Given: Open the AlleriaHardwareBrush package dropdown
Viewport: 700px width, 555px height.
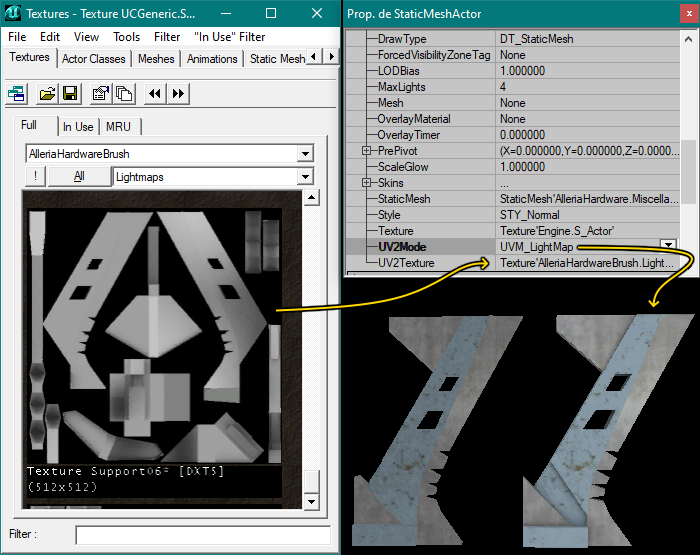Looking at the screenshot, I should point(305,154).
